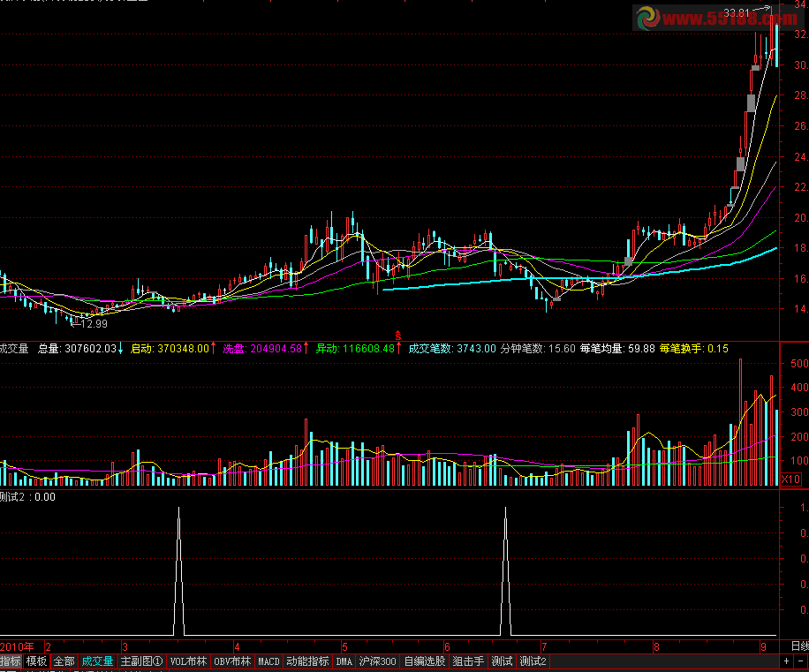Open the 沪深300 tab
Viewport: 809px width, 672px height.
pyautogui.click(x=378, y=661)
